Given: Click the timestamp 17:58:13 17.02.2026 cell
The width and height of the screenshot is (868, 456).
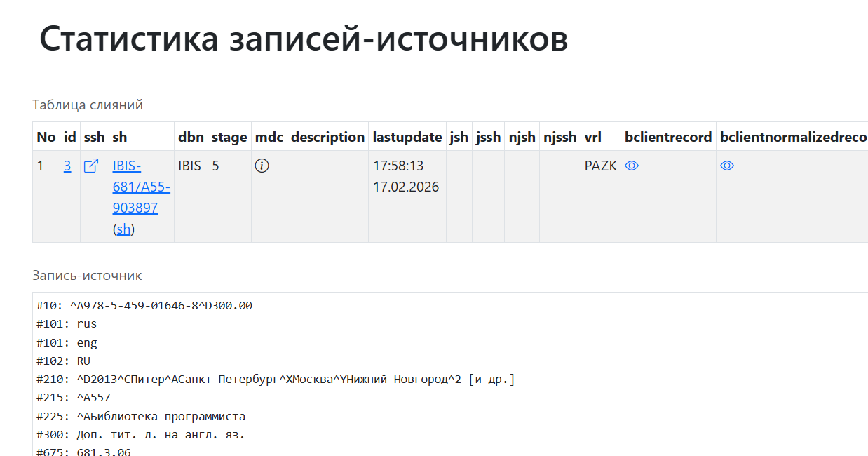Looking at the screenshot, I should pos(406,176).
